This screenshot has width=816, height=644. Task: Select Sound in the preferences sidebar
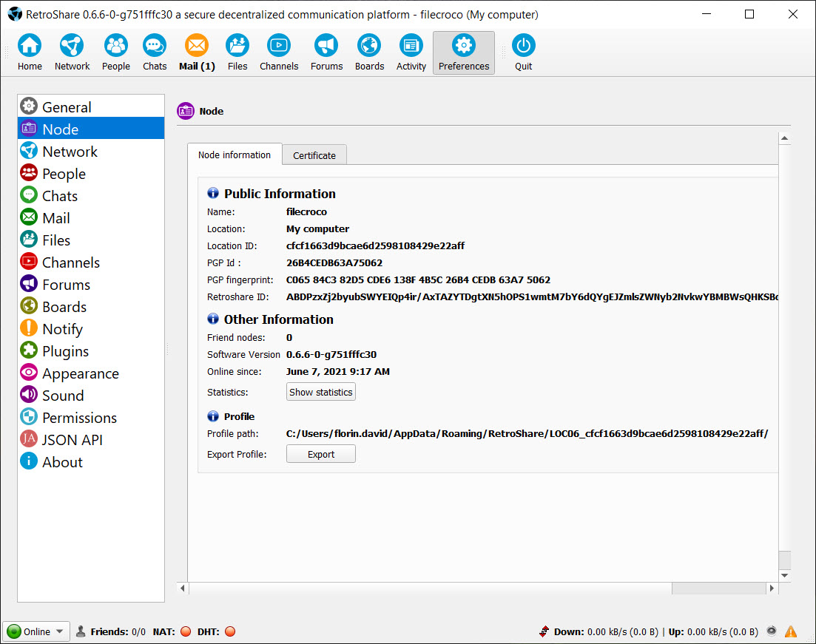point(91,396)
